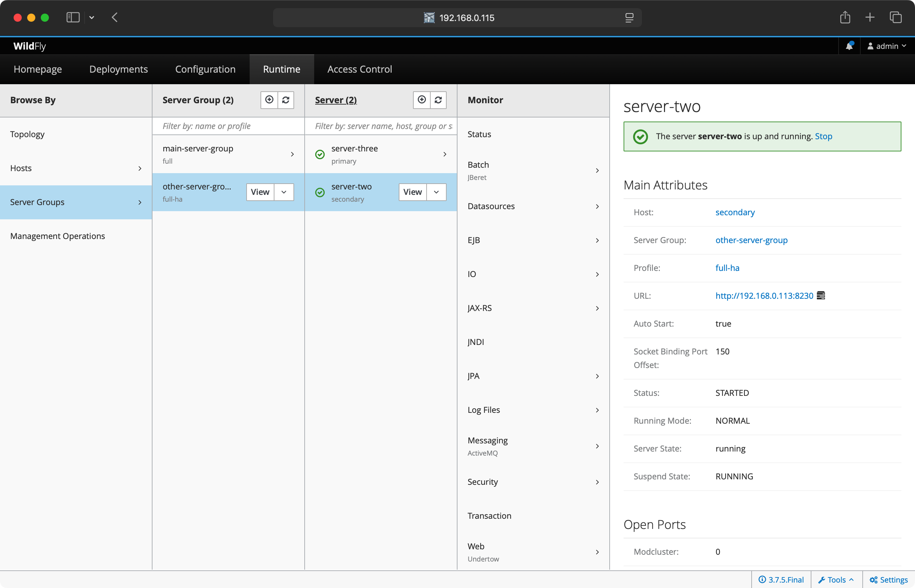
Task: Open Messaging ActiveMQ monitor item
Action: pos(533,446)
